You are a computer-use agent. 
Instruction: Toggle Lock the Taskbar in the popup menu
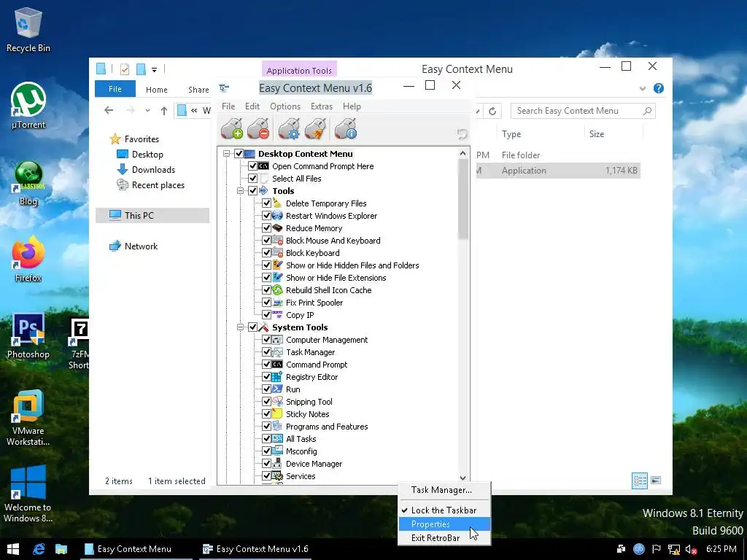point(444,510)
